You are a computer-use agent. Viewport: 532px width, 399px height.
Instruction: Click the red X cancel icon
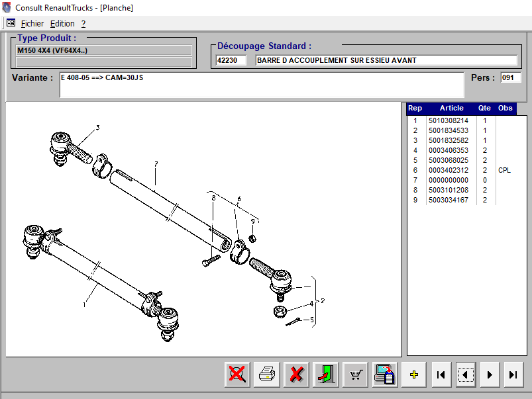point(296,375)
